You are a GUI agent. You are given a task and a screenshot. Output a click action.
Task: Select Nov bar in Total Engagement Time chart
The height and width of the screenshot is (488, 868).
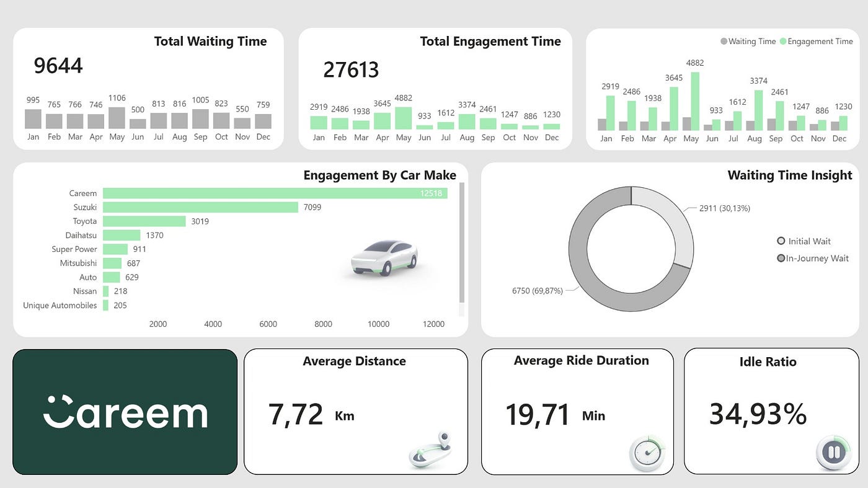coord(530,127)
